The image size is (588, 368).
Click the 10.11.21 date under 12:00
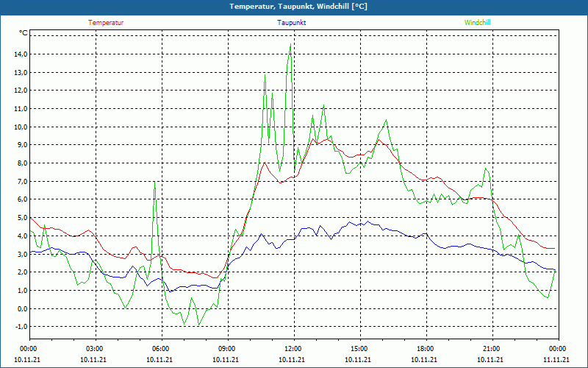(x=292, y=359)
